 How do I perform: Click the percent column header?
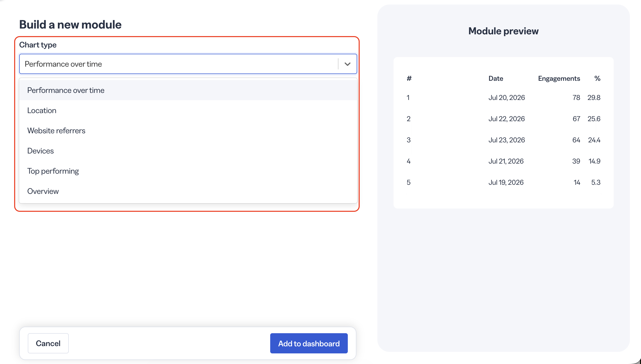pyautogui.click(x=597, y=79)
